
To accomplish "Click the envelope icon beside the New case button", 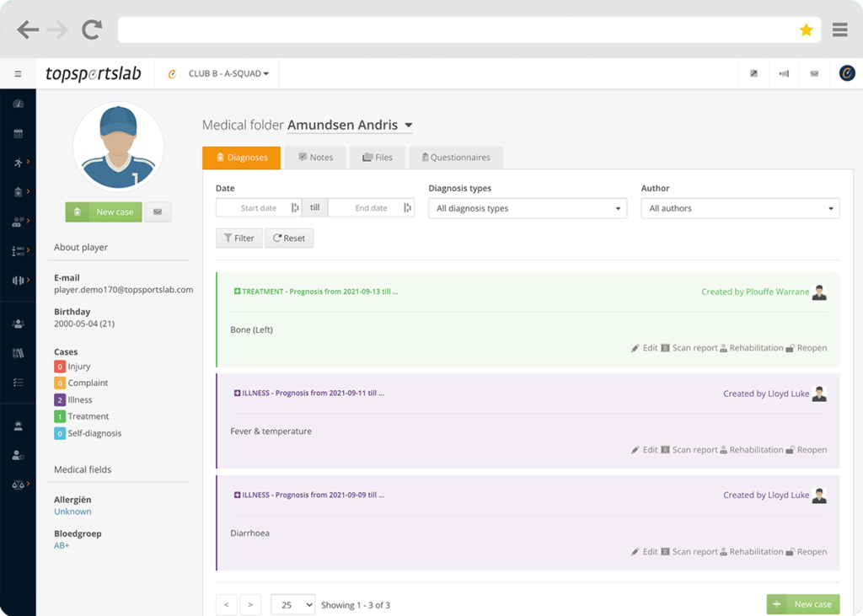I will (158, 212).
